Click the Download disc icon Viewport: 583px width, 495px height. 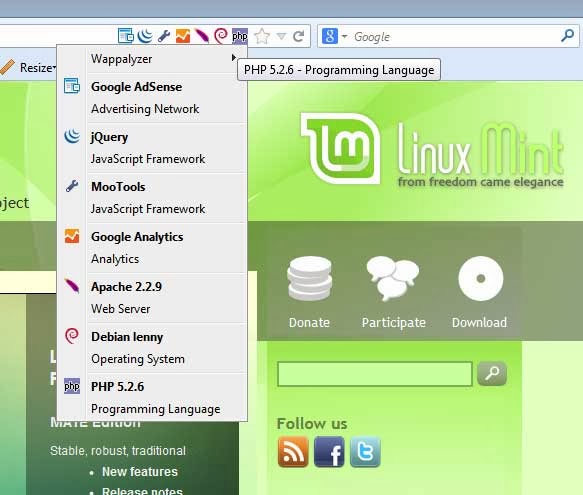tap(481, 278)
